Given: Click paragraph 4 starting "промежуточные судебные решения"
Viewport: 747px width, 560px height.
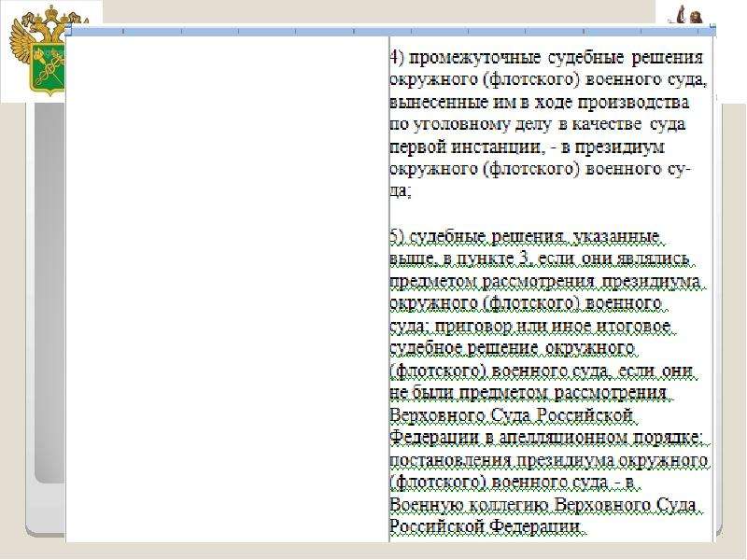Looking at the screenshot, I should coord(547,124).
